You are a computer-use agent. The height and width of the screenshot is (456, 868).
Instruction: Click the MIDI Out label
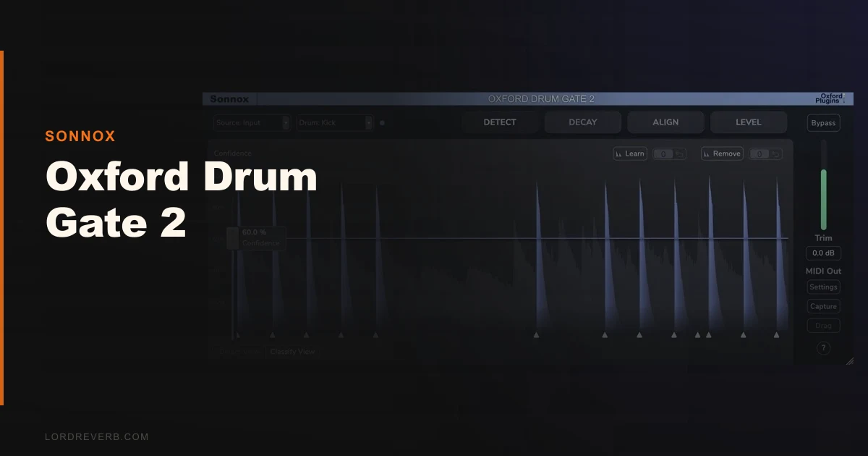click(x=824, y=271)
